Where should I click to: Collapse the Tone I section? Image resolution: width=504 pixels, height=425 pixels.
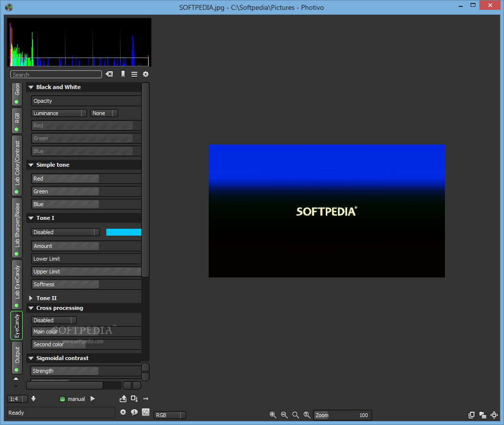[31, 218]
